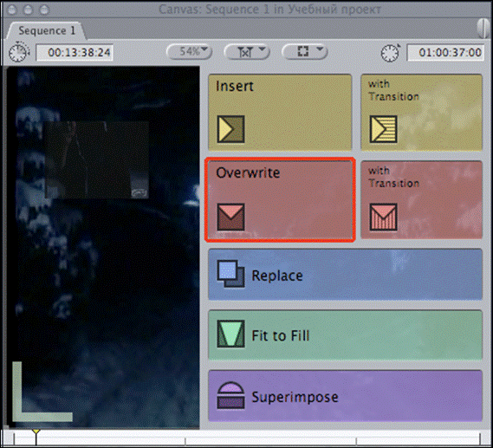Screen dimensions: 493x448
Task: Choose the Superimpose edit overlay
Action: point(345,396)
